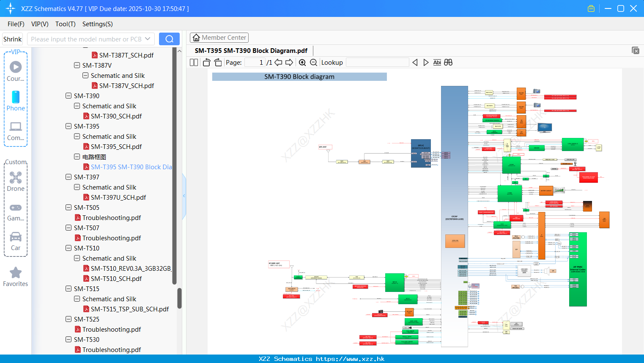Viewport: 644px width, 363px height.
Task: Select the SM-T395 SM-T390 Block Diagram.pdf tab
Action: [x=251, y=50]
